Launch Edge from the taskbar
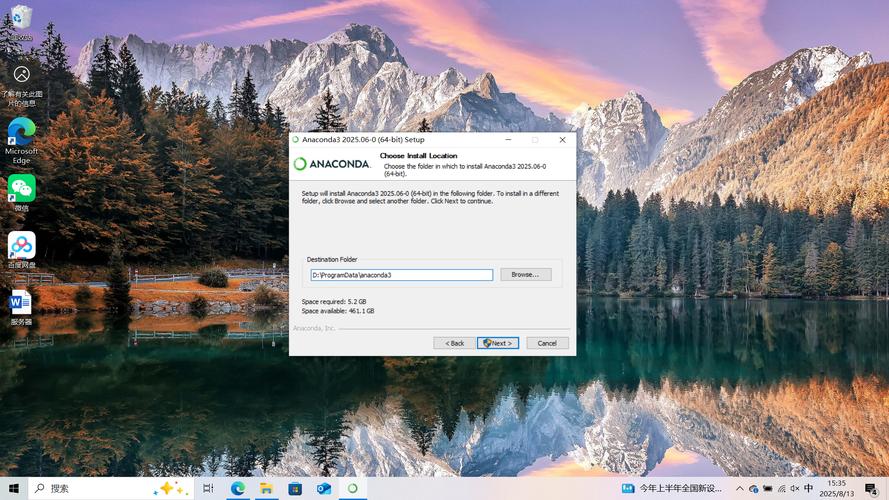Viewport: 889px width, 500px height. [x=238, y=488]
